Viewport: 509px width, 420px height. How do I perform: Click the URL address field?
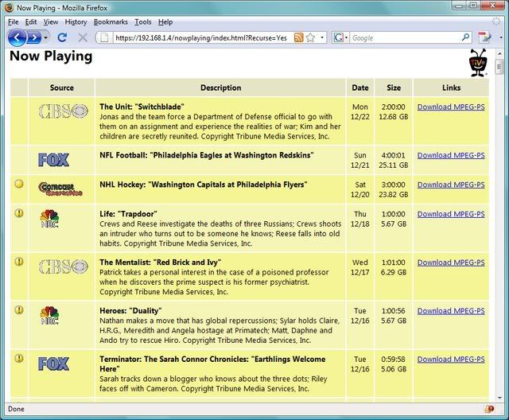(201, 38)
